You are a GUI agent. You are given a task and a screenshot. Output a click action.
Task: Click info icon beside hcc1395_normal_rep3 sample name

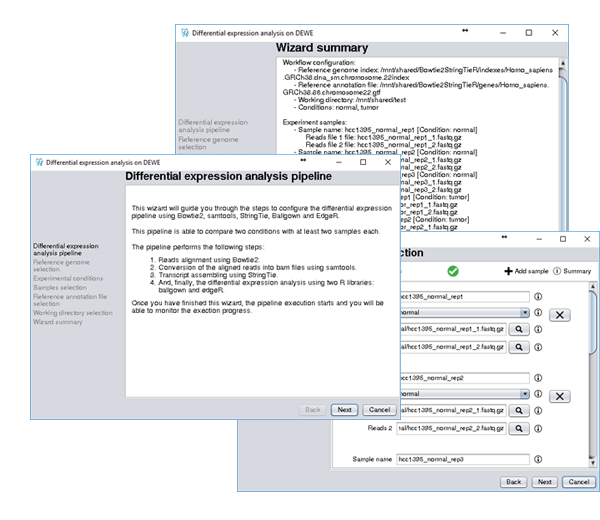click(538, 459)
